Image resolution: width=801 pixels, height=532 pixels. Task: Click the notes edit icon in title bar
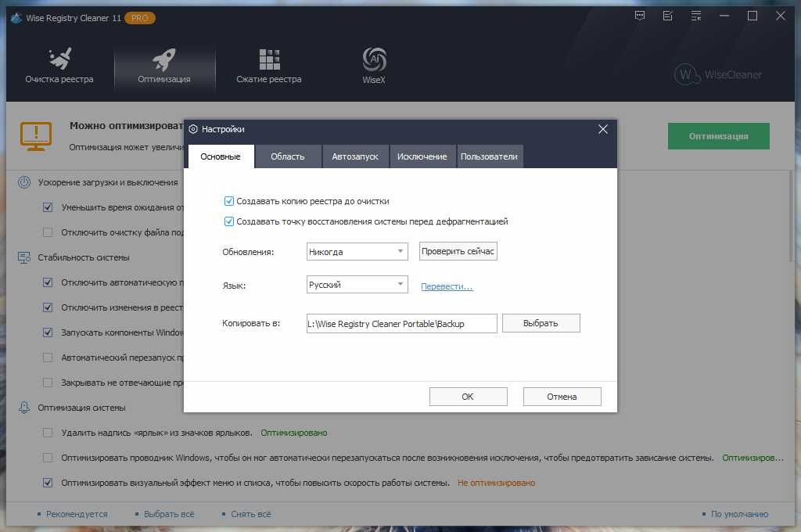coord(668,16)
